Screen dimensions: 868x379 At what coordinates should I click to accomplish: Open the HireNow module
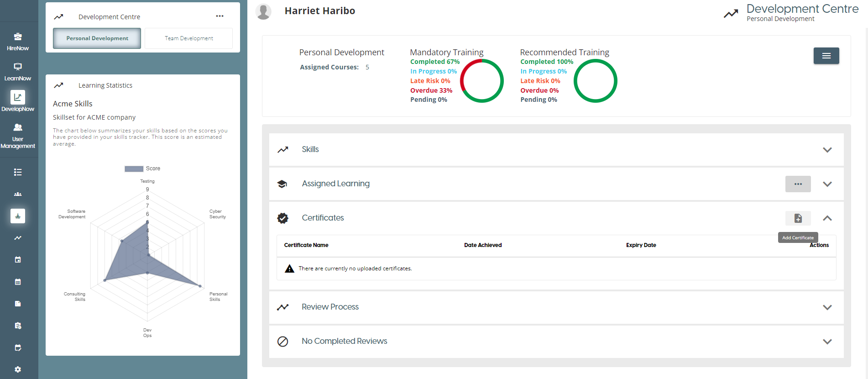click(x=18, y=41)
